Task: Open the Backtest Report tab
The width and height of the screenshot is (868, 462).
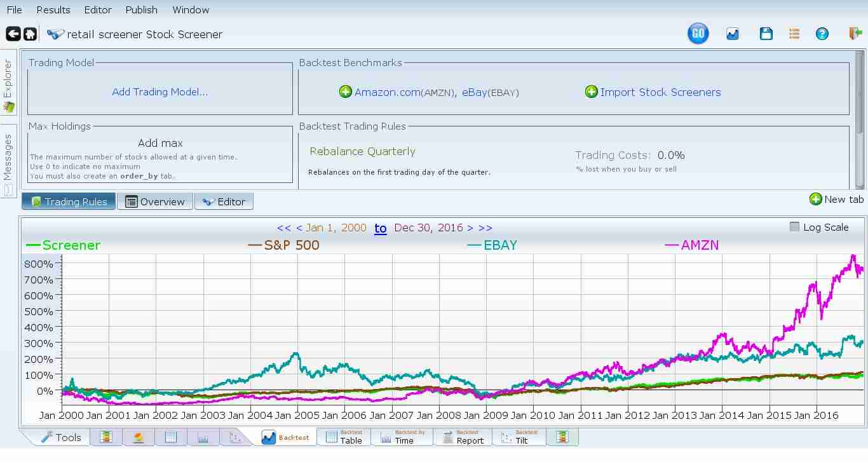Action: [463, 437]
